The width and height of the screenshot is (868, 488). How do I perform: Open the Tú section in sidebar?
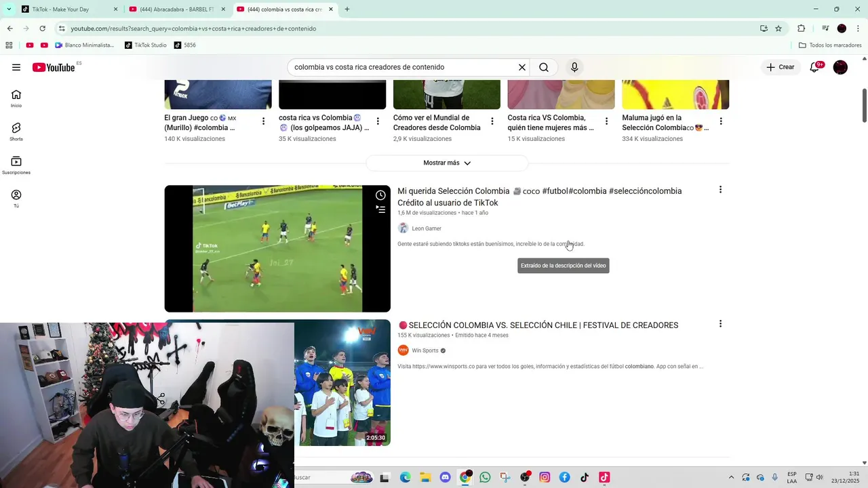coord(16,199)
